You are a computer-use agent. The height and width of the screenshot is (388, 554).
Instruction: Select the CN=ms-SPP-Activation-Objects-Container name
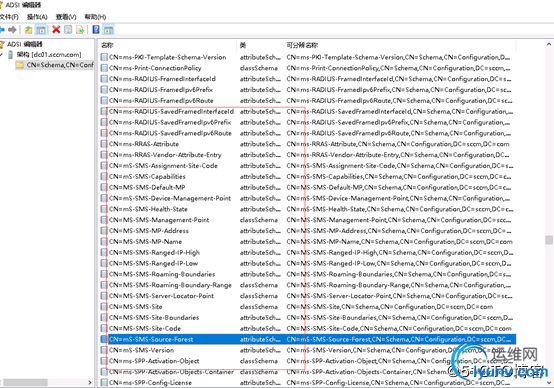coord(171,372)
